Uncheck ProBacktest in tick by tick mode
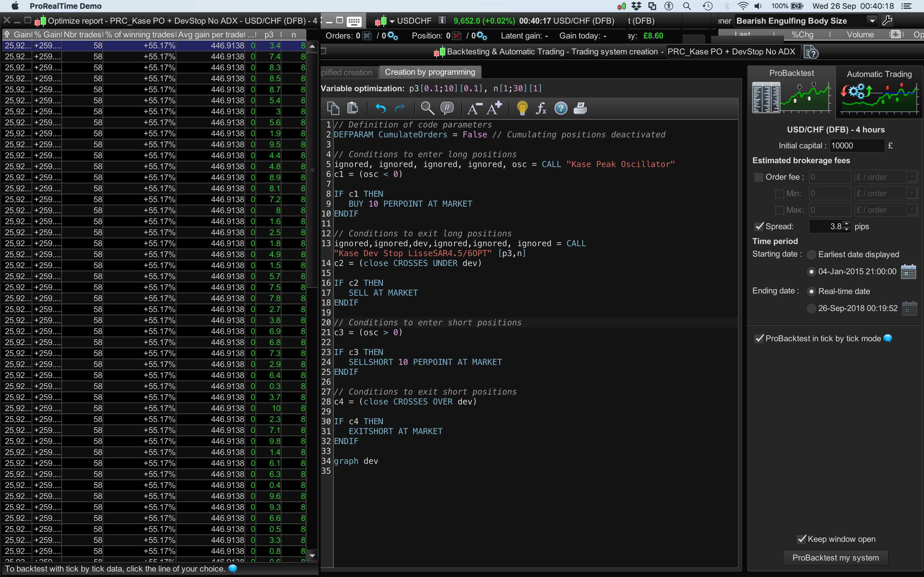Image resolution: width=924 pixels, height=577 pixels. point(759,339)
